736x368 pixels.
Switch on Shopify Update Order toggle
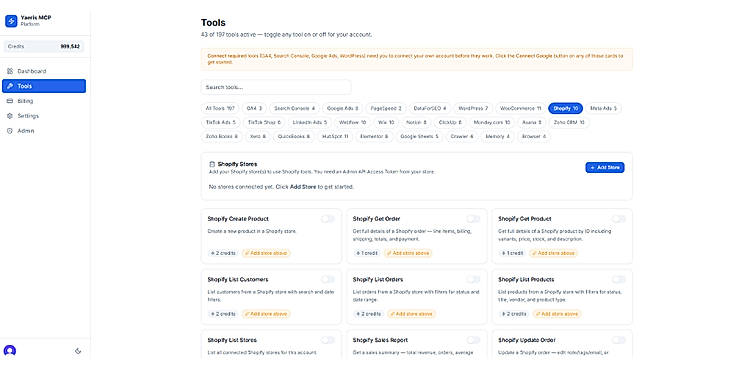(x=619, y=340)
